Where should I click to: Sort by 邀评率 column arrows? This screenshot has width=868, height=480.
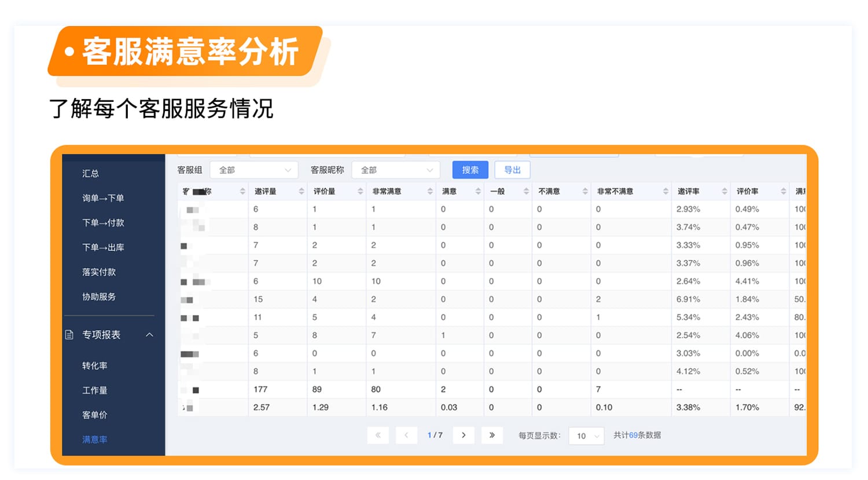pyautogui.click(x=724, y=191)
